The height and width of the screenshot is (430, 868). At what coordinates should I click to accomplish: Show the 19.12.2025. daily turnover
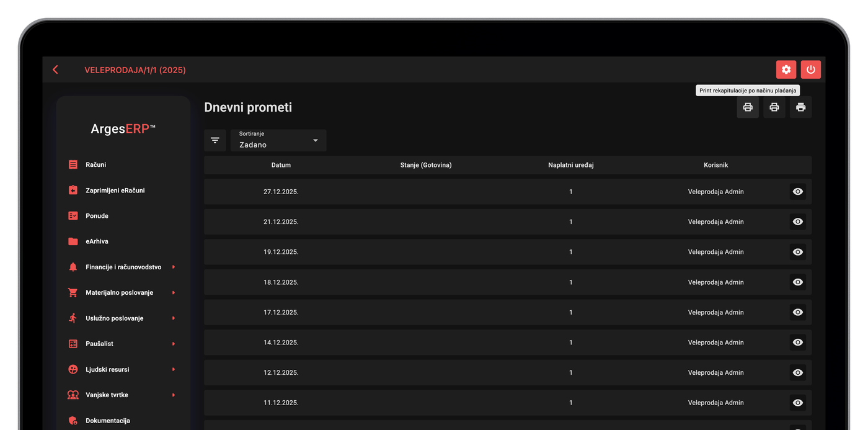point(798,252)
